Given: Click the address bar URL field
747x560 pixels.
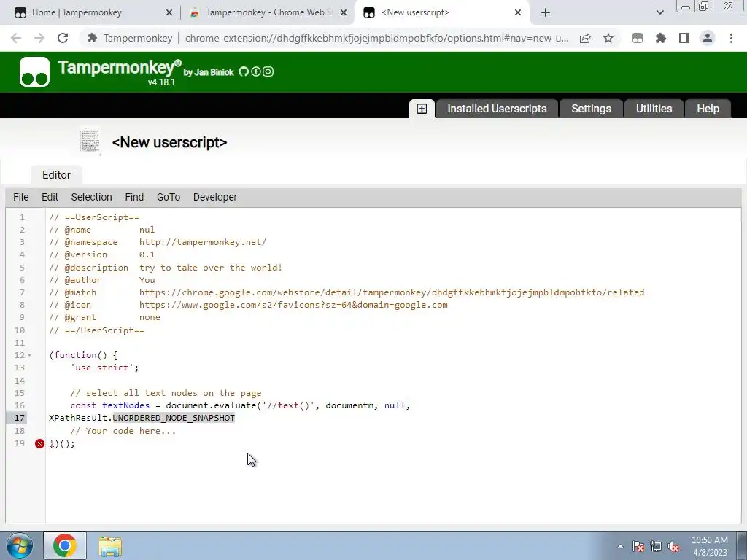Looking at the screenshot, I should click(376, 38).
